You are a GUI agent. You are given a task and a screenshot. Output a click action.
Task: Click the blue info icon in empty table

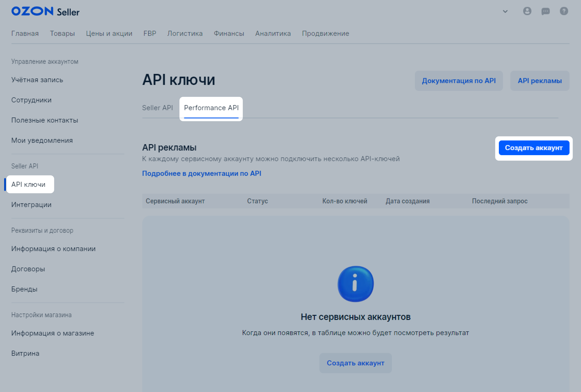click(355, 284)
